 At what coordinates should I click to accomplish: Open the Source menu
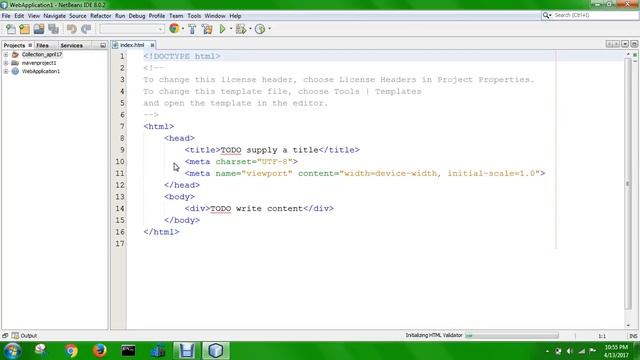(78, 16)
